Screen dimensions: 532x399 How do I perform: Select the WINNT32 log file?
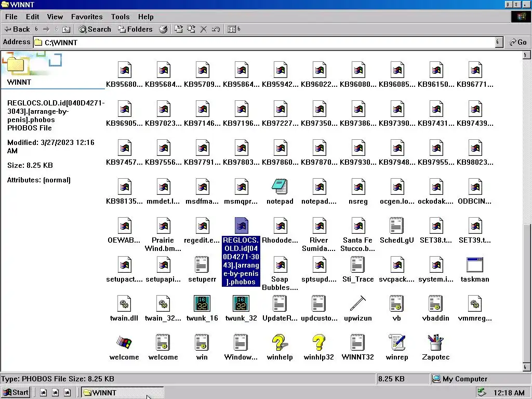pyautogui.click(x=357, y=347)
